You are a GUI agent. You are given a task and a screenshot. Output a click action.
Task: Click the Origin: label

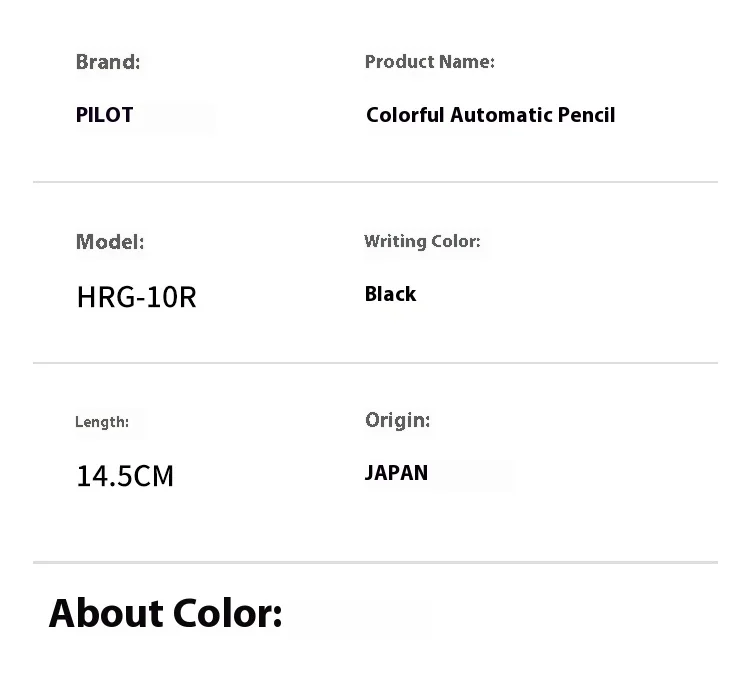click(x=397, y=420)
